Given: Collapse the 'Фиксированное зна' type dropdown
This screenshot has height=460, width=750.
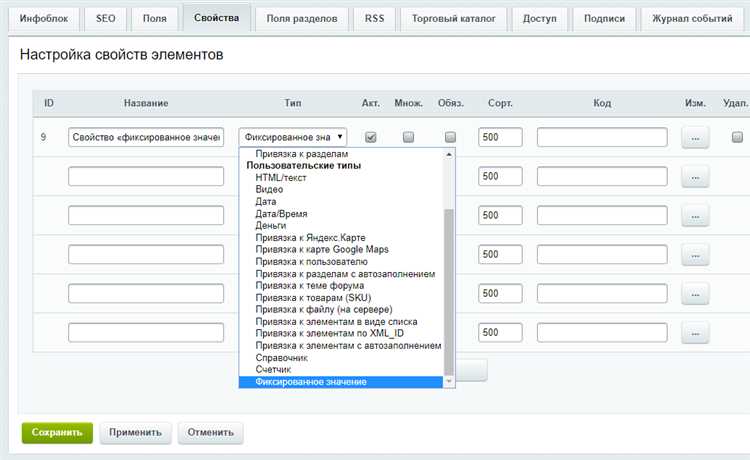Looking at the screenshot, I should coord(293,137).
